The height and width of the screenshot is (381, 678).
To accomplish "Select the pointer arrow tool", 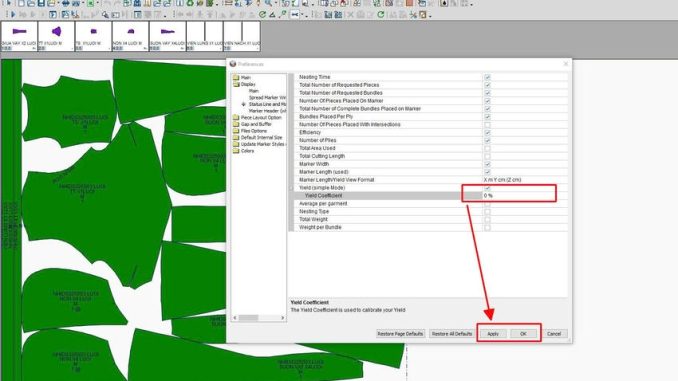I will 9,3.
